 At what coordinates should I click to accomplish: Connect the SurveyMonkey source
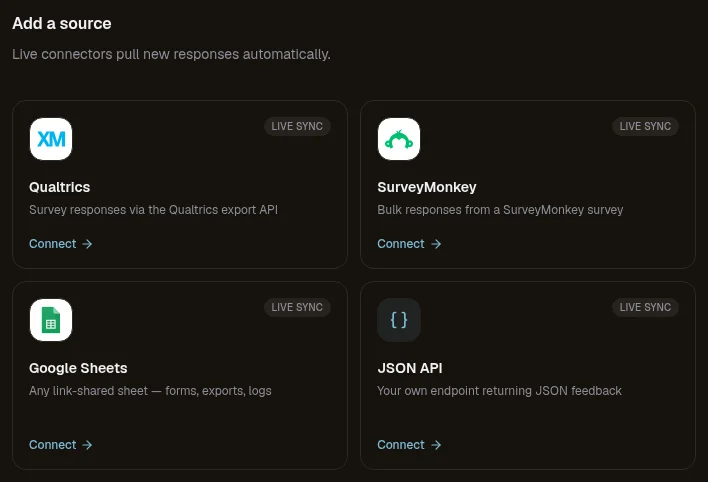(x=409, y=244)
